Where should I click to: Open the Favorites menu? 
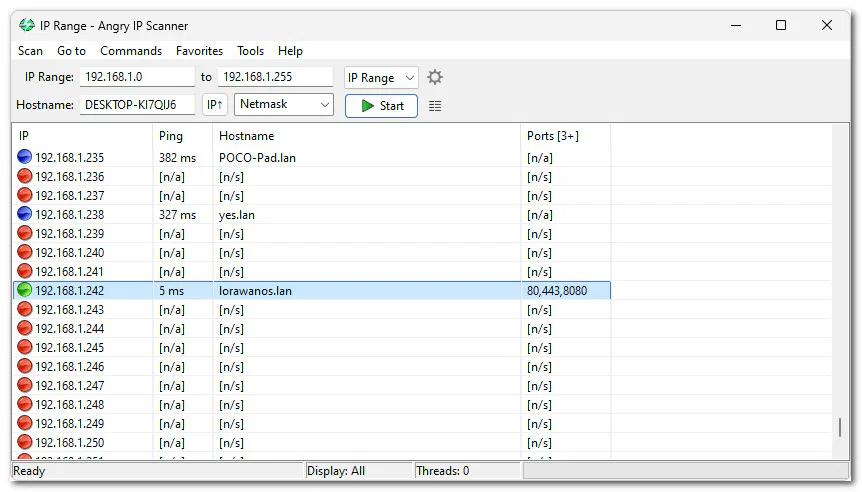(x=200, y=51)
